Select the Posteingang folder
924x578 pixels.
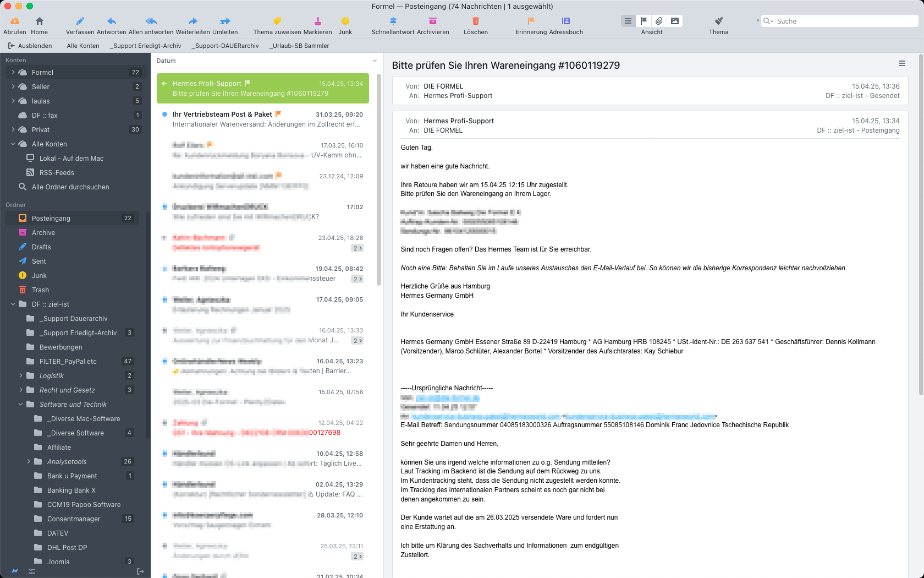pyautogui.click(x=72, y=218)
